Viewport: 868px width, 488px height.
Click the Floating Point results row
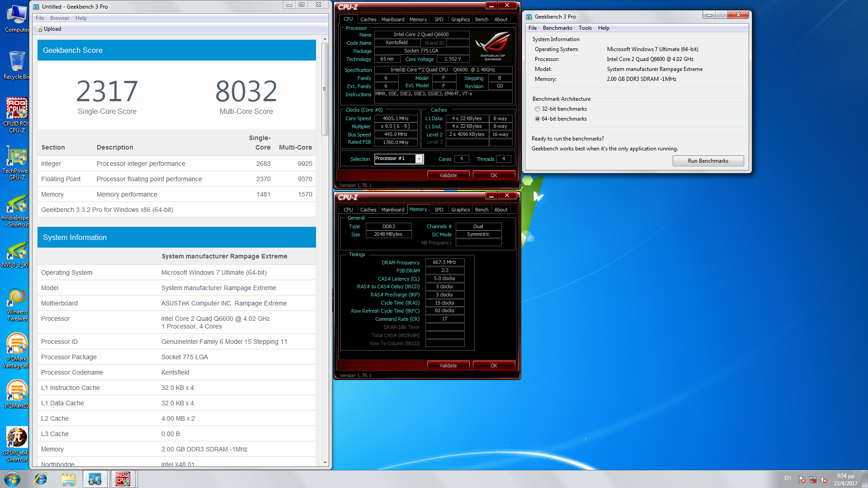point(177,179)
